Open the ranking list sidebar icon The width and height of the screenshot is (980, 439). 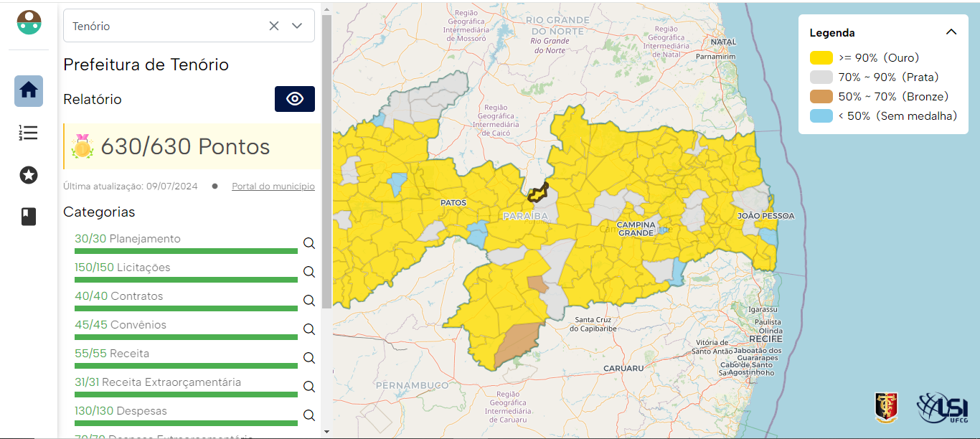(x=29, y=133)
